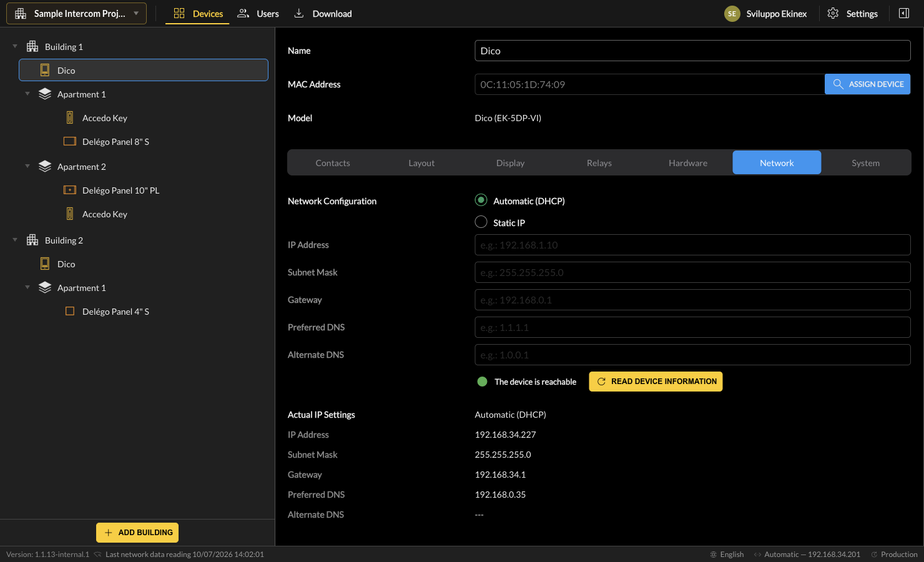Open the Layout tab
This screenshot has width=924, height=562.
click(421, 162)
